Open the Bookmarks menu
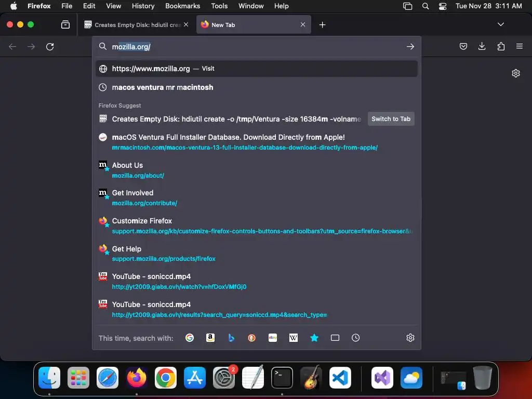The width and height of the screenshot is (532, 399). coord(182,6)
